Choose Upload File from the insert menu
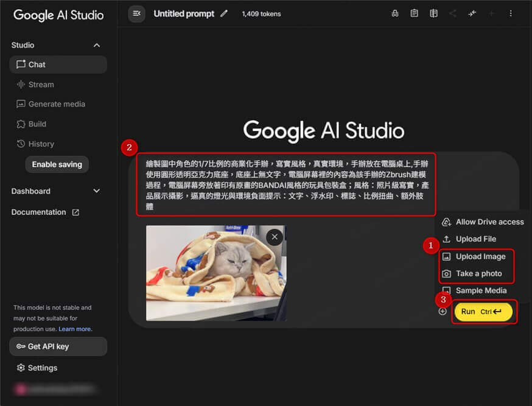This screenshot has width=532, height=406. 469,239
